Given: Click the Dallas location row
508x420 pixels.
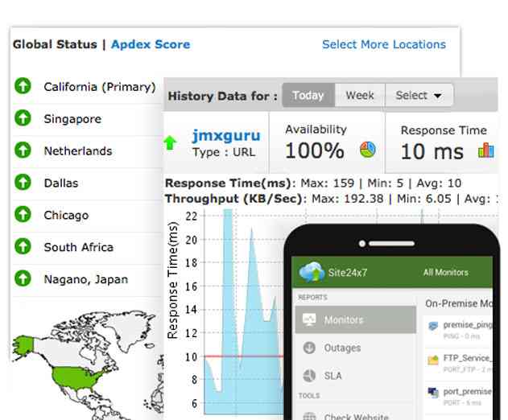Looking at the screenshot, I should pos(88,183).
